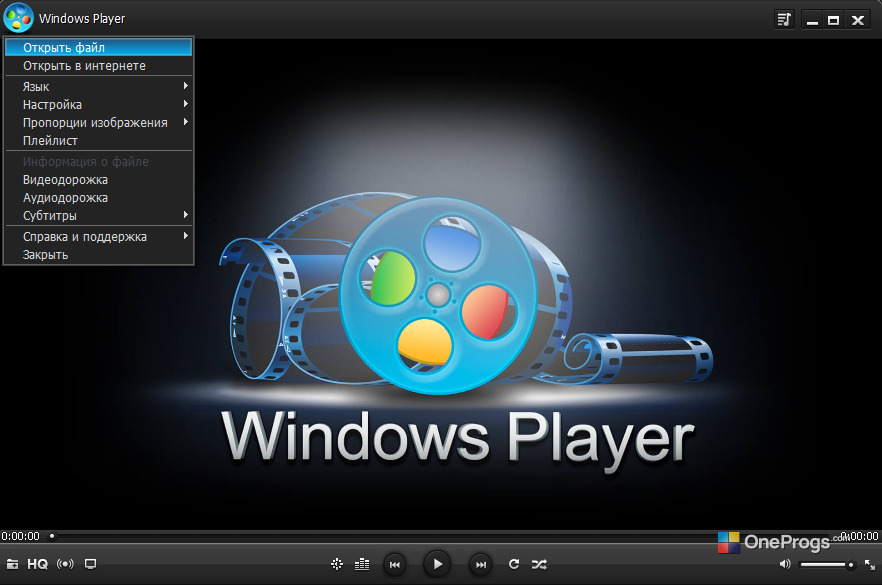The height and width of the screenshot is (585, 882).
Task: Expand the "Настройка" submenu
Action: [x=98, y=105]
